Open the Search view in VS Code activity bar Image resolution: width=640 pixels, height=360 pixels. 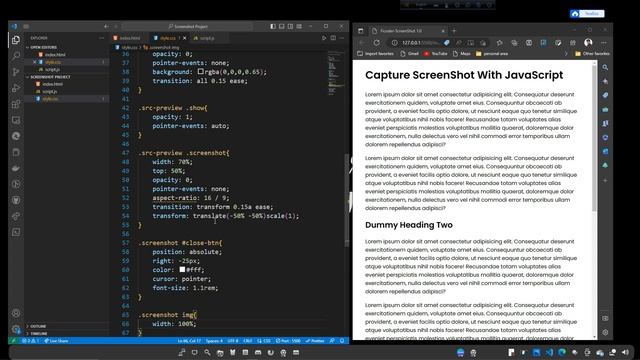[x=16, y=56]
